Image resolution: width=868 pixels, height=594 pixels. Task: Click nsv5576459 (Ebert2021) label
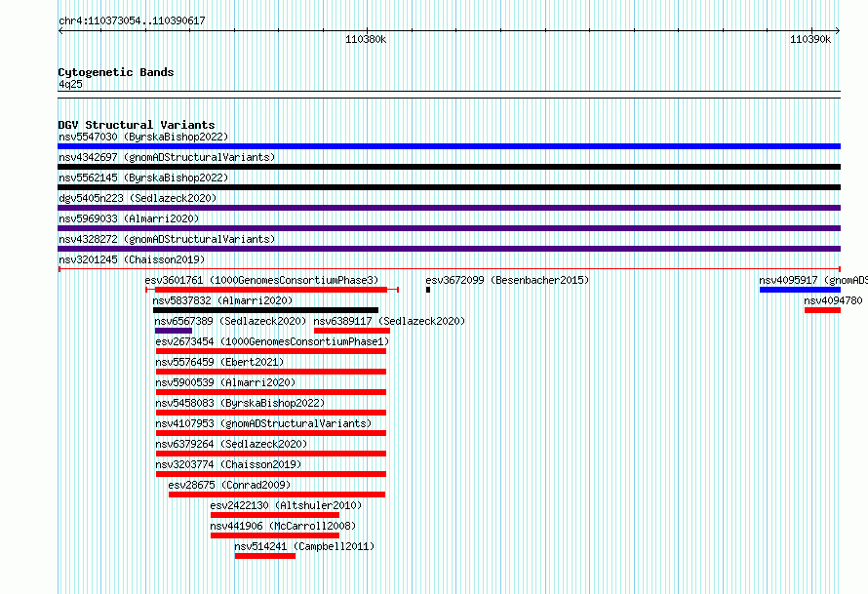tap(219, 362)
